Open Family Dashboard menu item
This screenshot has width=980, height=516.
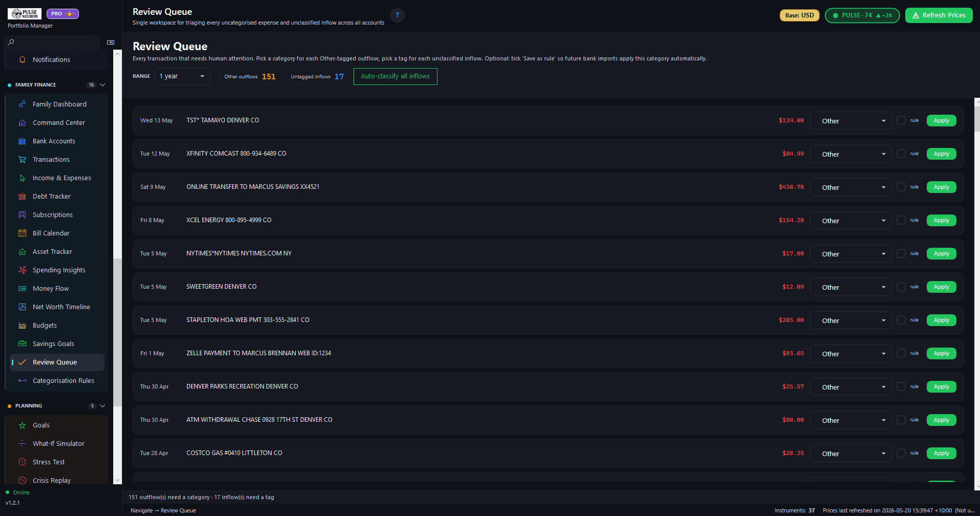click(57, 104)
